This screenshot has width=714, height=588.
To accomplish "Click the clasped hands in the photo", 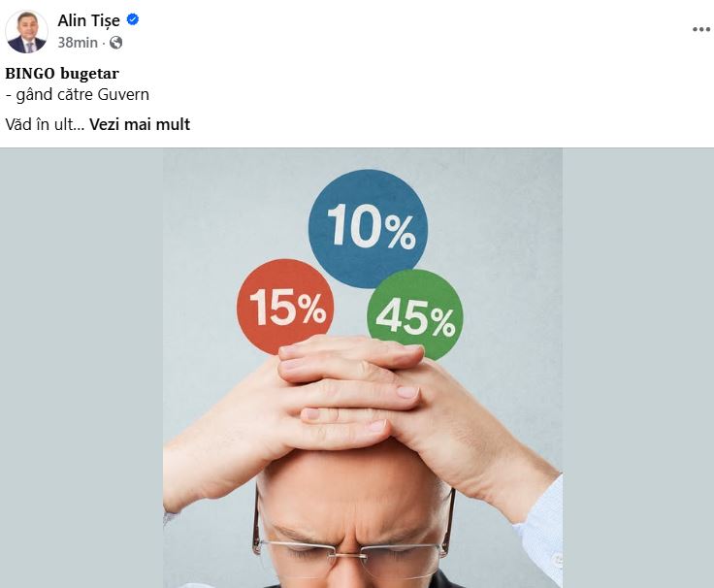I will click(350, 392).
